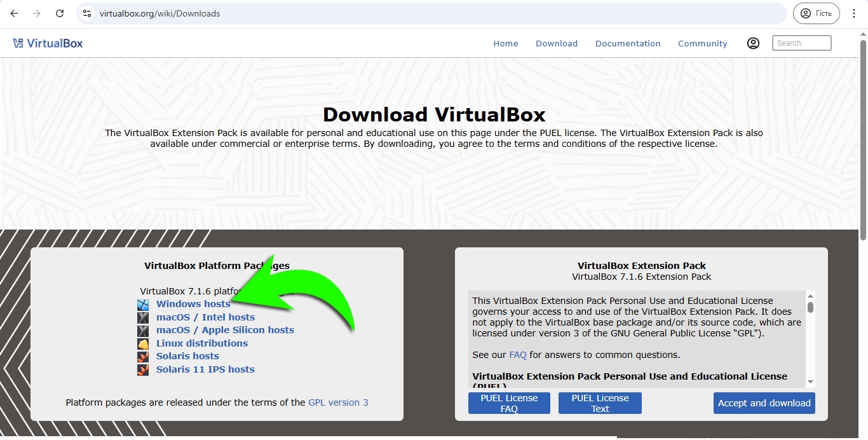The image size is (868, 440).
Task: Open the GPL version 3 link
Action: pyautogui.click(x=338, y=402)
